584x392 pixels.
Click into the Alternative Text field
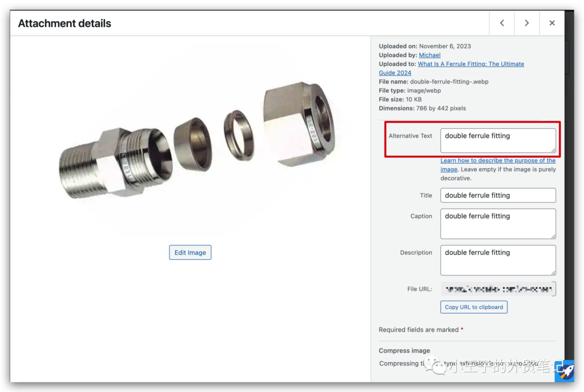coord(497,140)
